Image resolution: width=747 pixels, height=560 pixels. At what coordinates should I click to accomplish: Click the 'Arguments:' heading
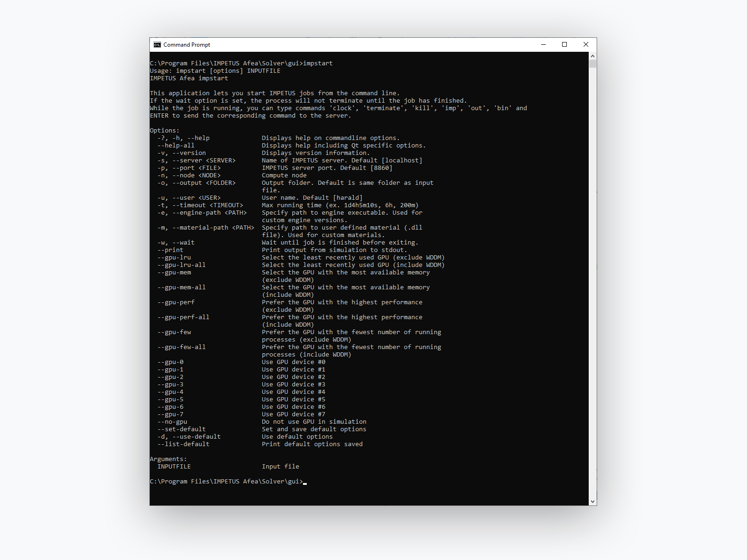tap(169, 459)
